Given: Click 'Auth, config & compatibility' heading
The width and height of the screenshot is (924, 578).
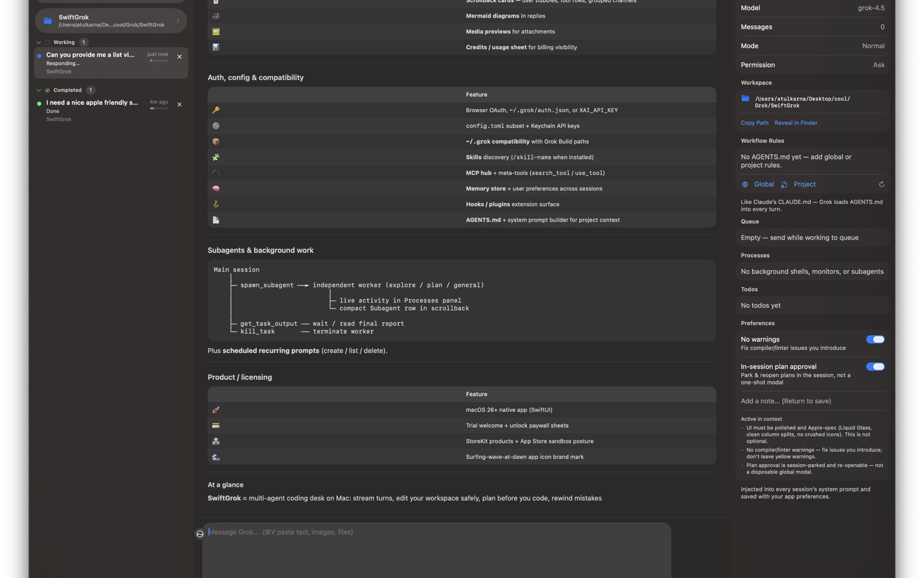Looking at the screenshot, I should (x=255, y=77).
